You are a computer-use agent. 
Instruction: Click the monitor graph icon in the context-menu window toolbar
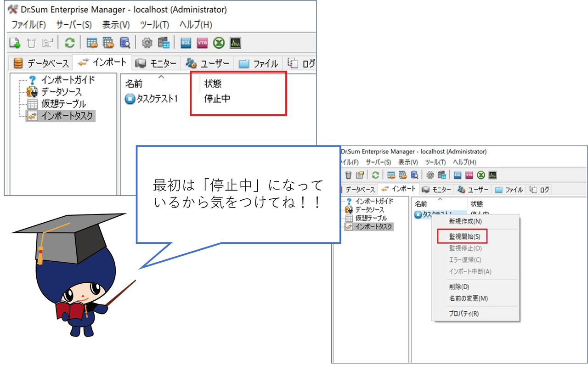[x=492, y=175]
